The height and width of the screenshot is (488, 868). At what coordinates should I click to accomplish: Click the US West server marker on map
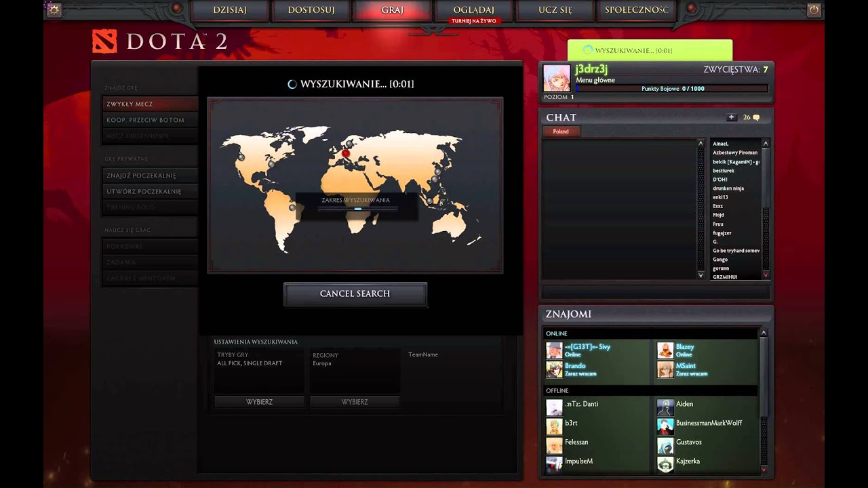pos(241,157)
